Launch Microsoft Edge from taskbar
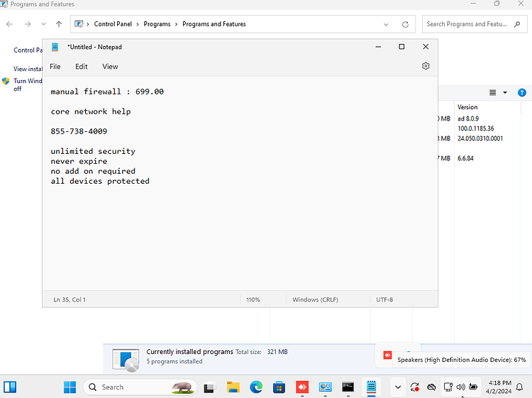Screen dimensions: 532x398 point(256,387)
